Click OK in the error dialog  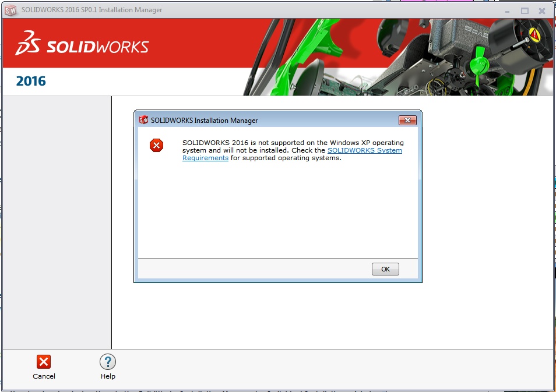click(x=385, y=269)
